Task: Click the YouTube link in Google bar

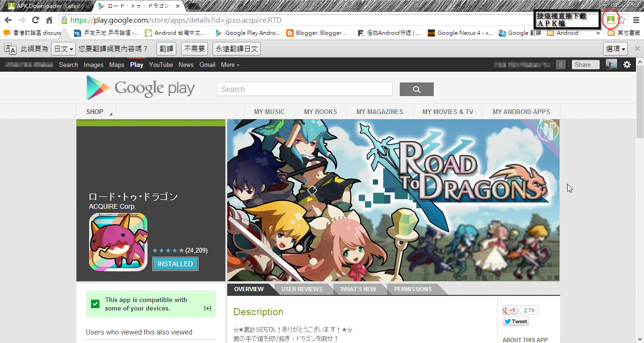Action: 161,65
